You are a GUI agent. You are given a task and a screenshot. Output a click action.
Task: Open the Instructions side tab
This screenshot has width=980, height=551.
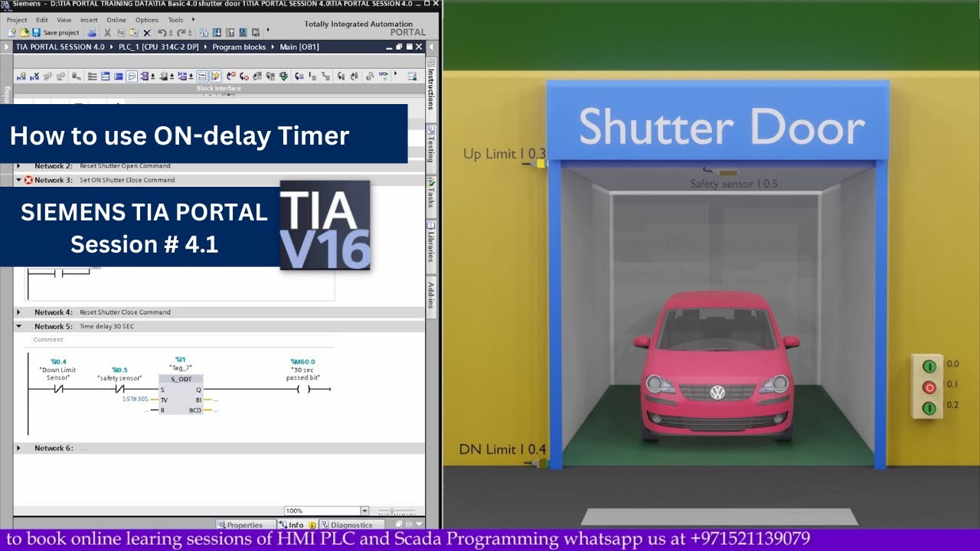pyautogui.click(x=431, y=88)
